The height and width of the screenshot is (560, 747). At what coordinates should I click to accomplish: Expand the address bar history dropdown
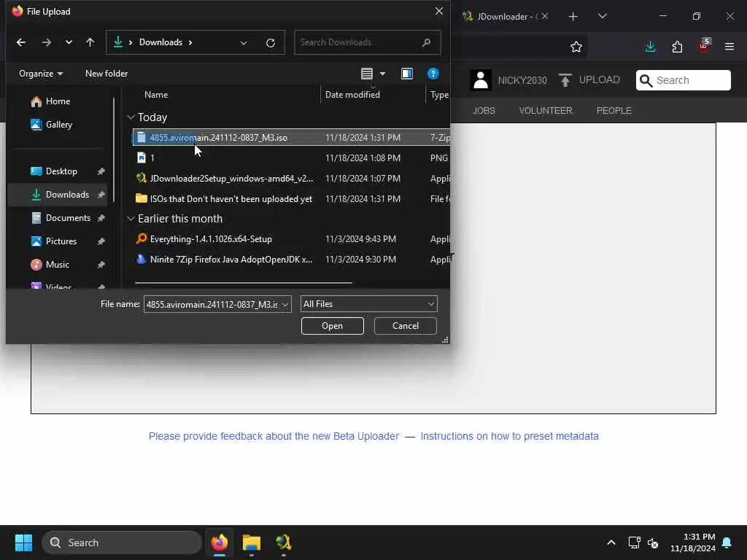tap(244, 43)
